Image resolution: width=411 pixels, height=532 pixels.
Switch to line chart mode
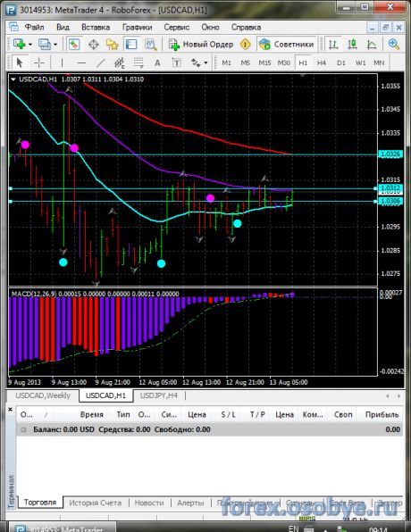(372, 44)
